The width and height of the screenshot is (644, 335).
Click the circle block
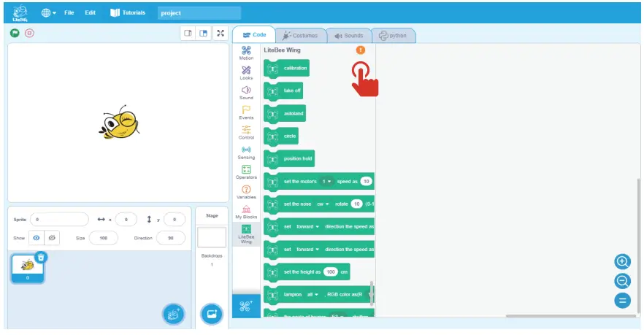pos(281,136)
